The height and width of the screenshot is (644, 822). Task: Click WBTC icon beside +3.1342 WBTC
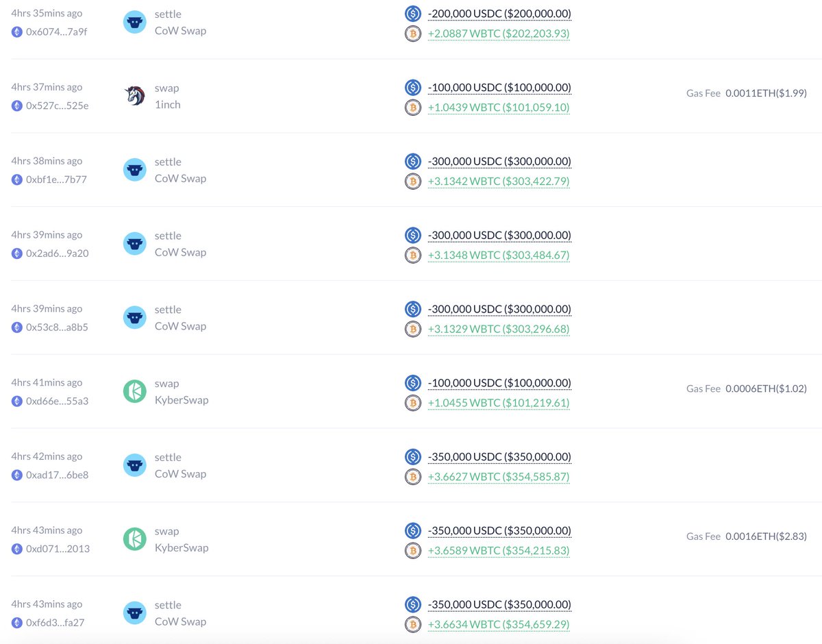coord(413,182)
